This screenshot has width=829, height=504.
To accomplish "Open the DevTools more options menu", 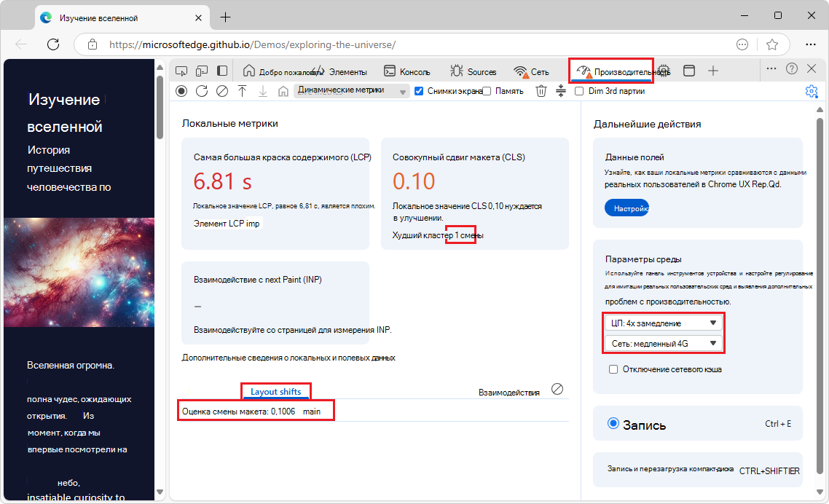I will pos(771,70).
